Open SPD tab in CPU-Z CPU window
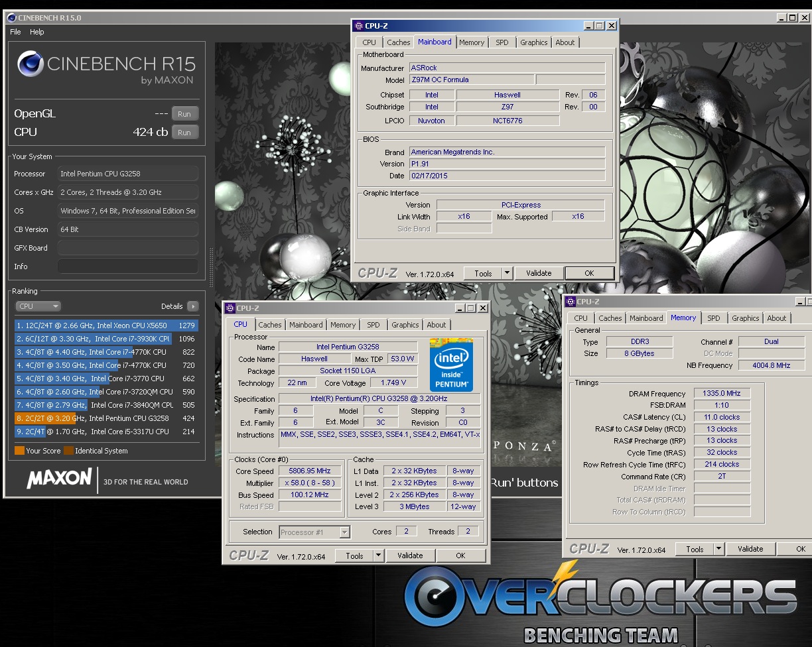812x647 pixels. 373,325
